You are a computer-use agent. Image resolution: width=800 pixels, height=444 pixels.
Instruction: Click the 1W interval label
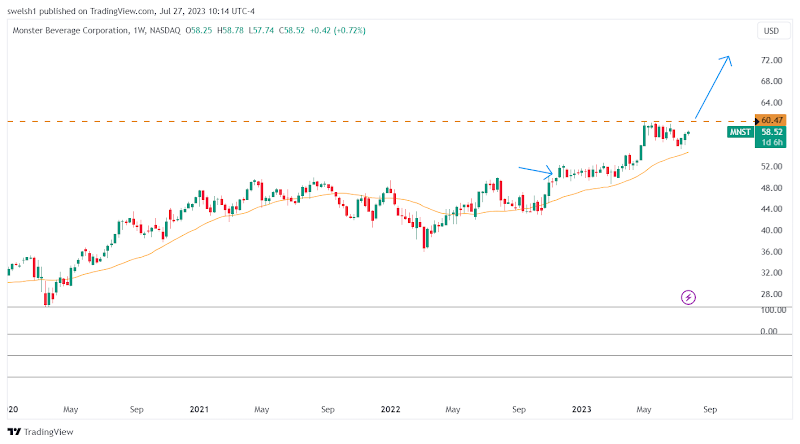coord(139,30)
